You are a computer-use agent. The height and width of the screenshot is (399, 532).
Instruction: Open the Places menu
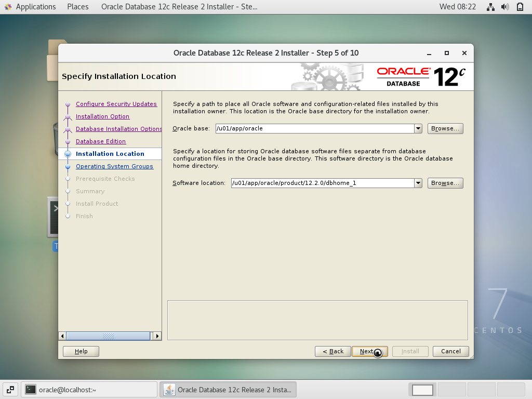78,7
